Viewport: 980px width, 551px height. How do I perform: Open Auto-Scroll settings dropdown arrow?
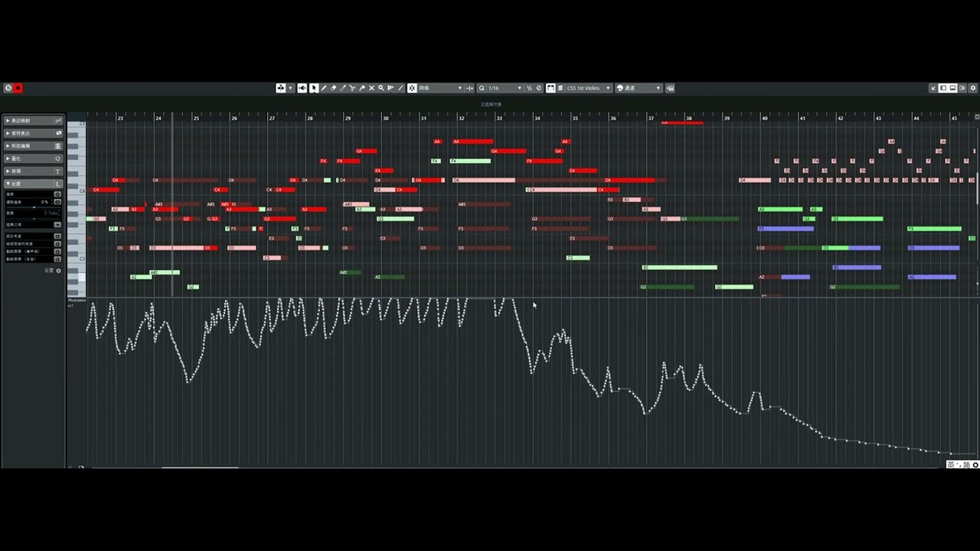coord(290,88)
